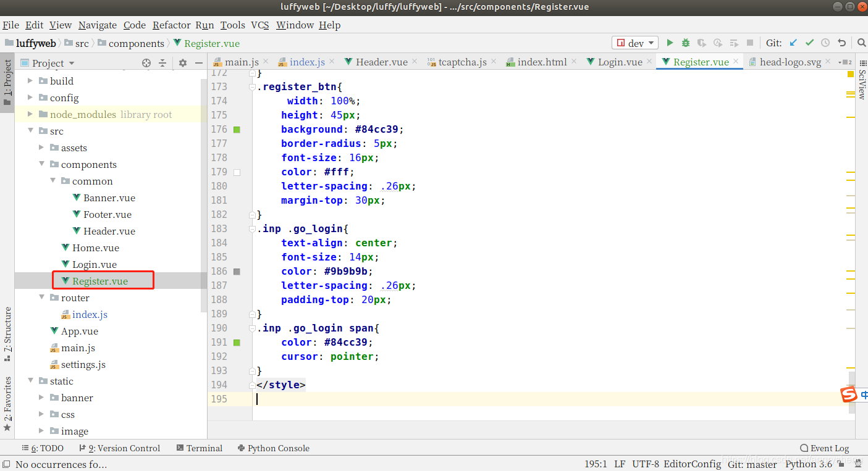Open the dev run configuration dropdown

click(634, 43)
